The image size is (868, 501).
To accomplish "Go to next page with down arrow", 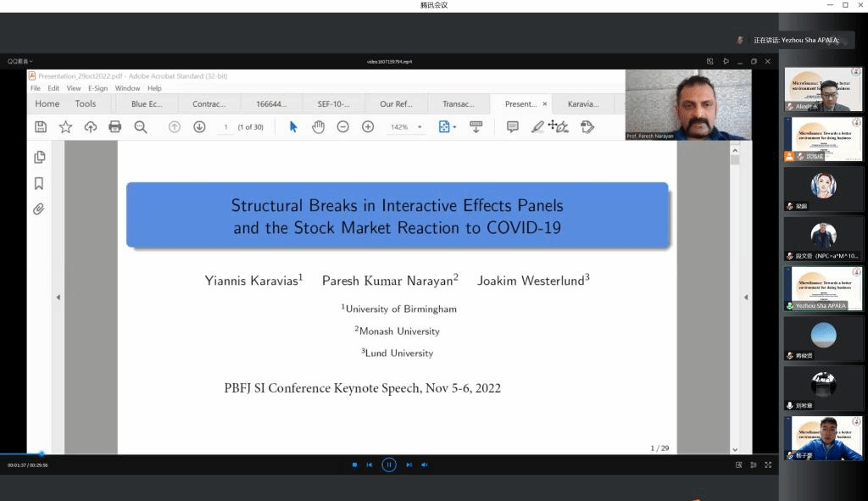I will point(199,127).
